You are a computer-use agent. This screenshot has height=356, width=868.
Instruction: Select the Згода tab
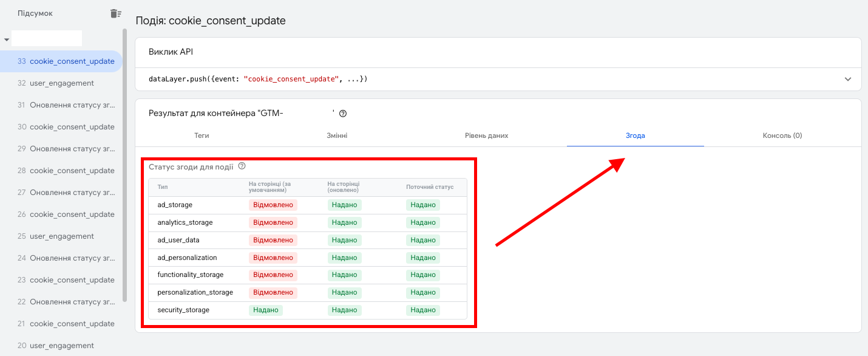click(x=636, y=135)
